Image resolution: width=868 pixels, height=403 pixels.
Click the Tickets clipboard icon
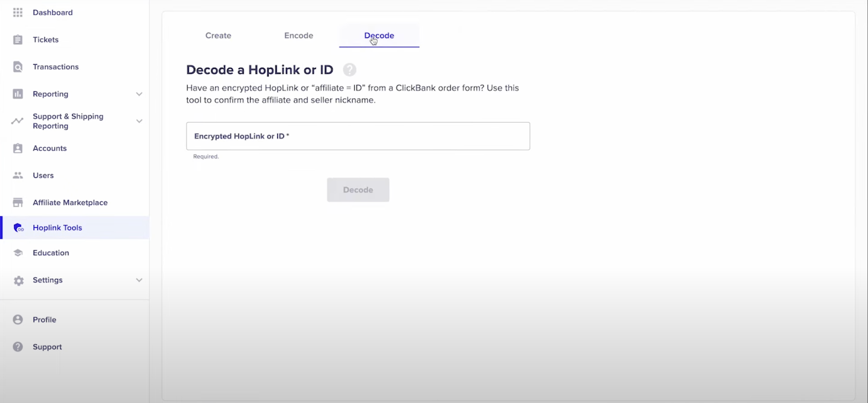pyautogui.click(x=18, y=40)
